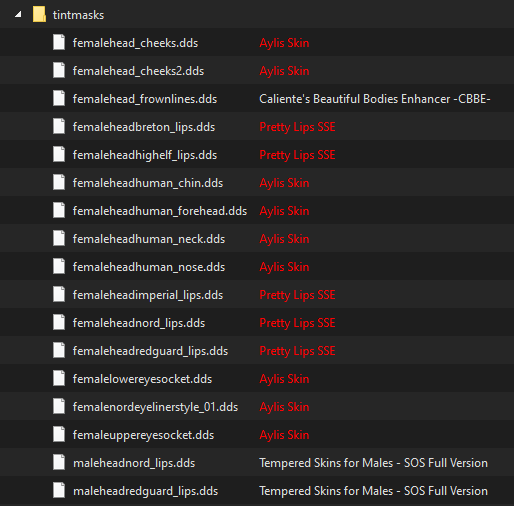Click Aylis Skin beside femalenordeyelinerstyle_01.dds

tap(284, 407)
